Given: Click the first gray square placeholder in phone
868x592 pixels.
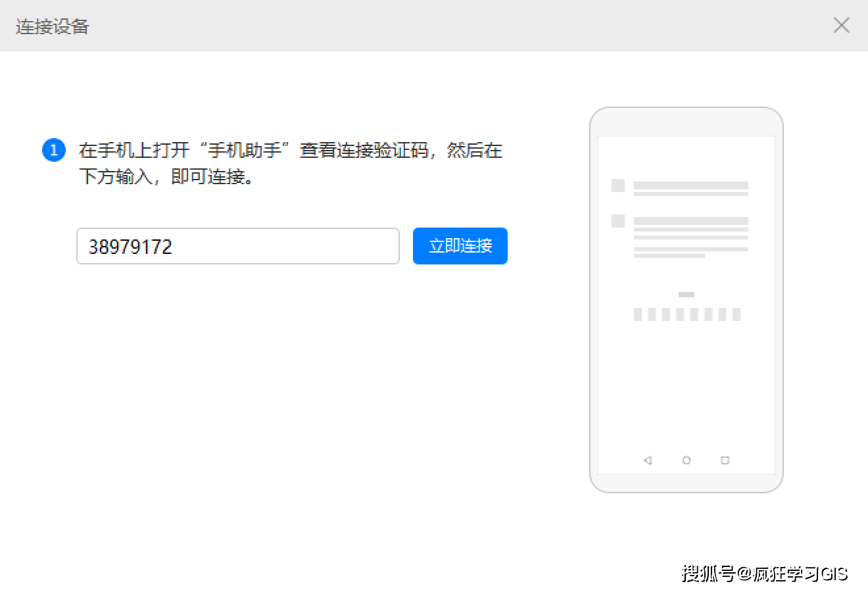Looking at the screenshot, I should 617,185.
